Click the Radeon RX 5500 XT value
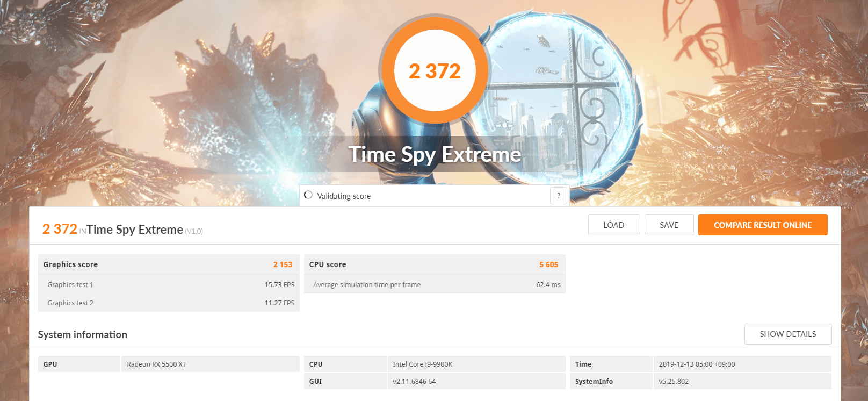Screen dimensions: 868x401 pyautogui.click(x=156, y=364)
